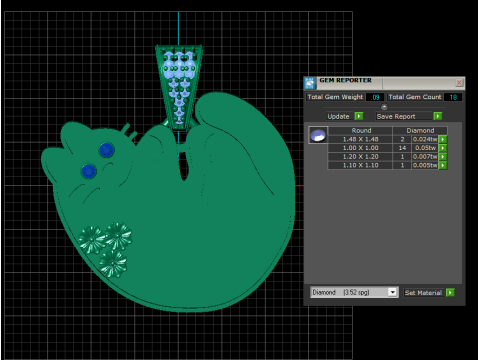The image size is (480, 360).
Task: Select the gem-set bail at the top
Action: [x=179, y=87]
